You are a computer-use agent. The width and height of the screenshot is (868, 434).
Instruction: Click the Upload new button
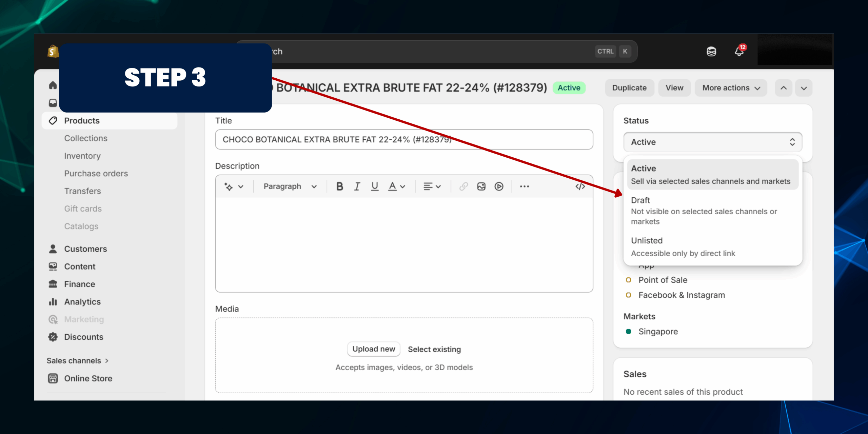pyautogui.click(x=374, y=349)
